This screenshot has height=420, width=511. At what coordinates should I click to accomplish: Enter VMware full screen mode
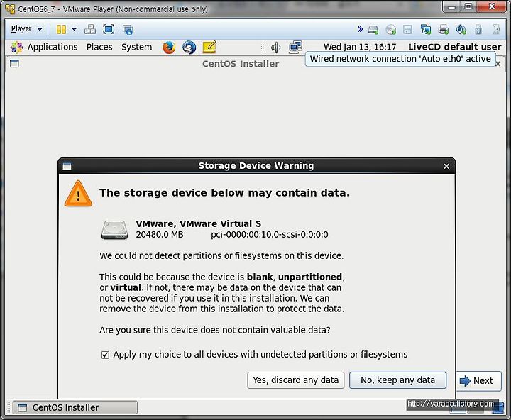pos(109,29)
